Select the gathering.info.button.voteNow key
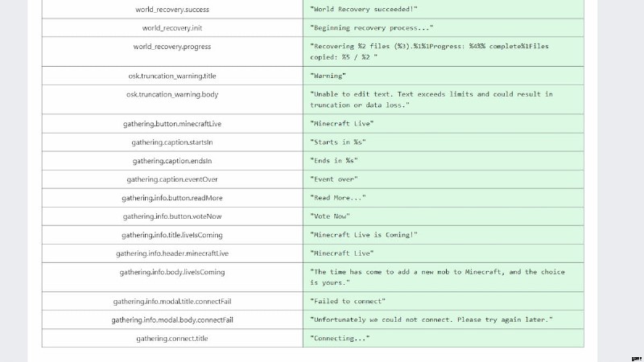 click(x=172, y=216)
